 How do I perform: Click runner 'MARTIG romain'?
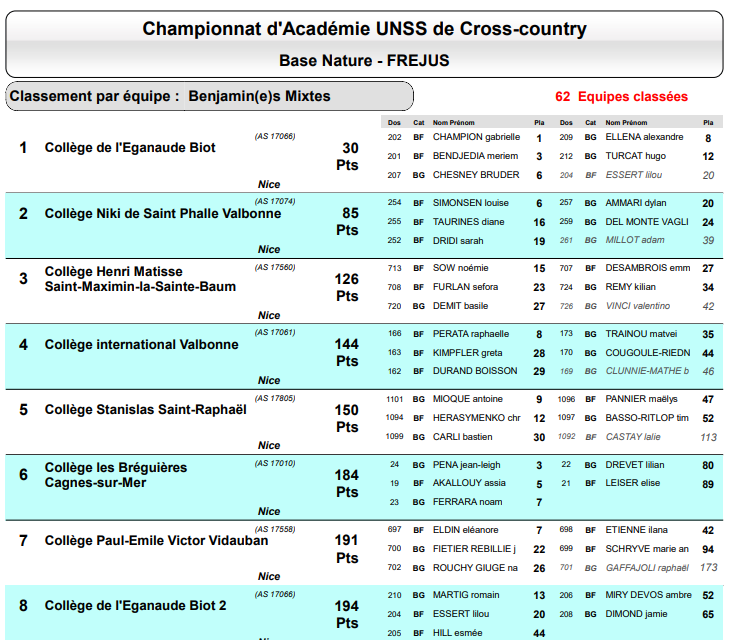(x=466, y=595)
